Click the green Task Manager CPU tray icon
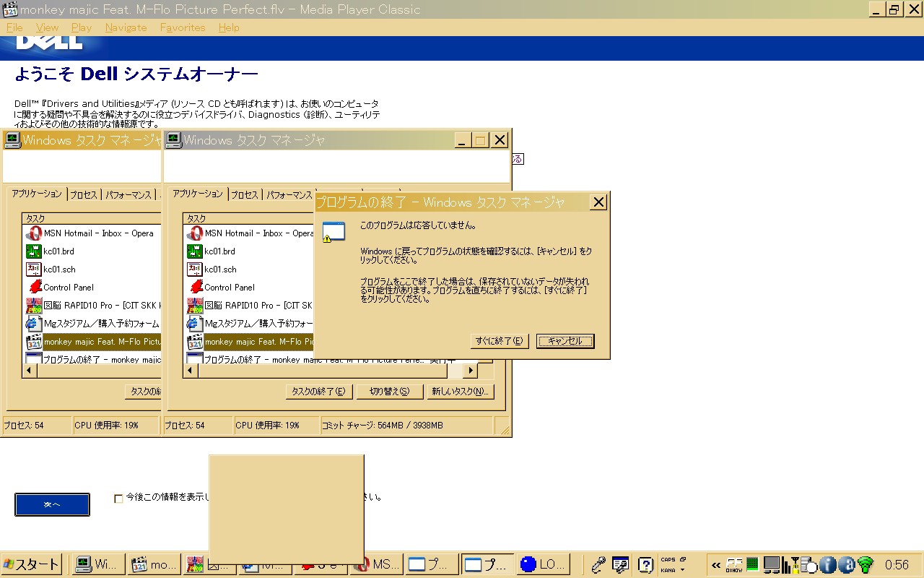Screen dimensions: 924x578 (x=752, y=564)
